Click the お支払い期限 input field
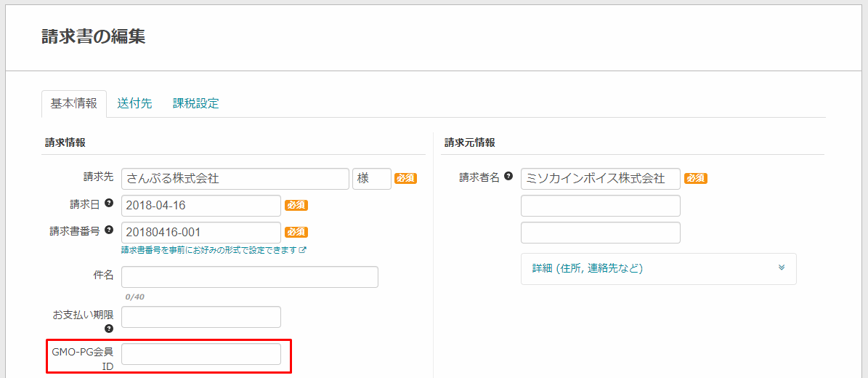 coord(201,316)
